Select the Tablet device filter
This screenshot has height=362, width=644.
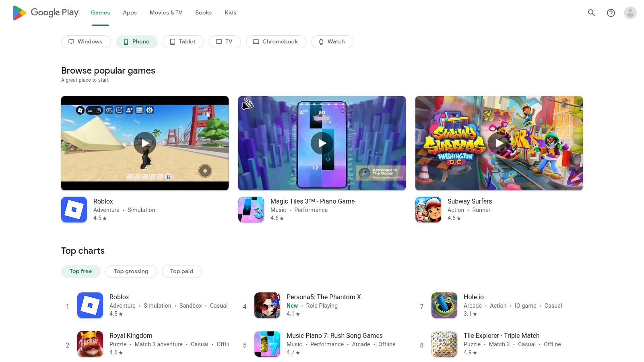pyautogui.click(x=183, y=42)
